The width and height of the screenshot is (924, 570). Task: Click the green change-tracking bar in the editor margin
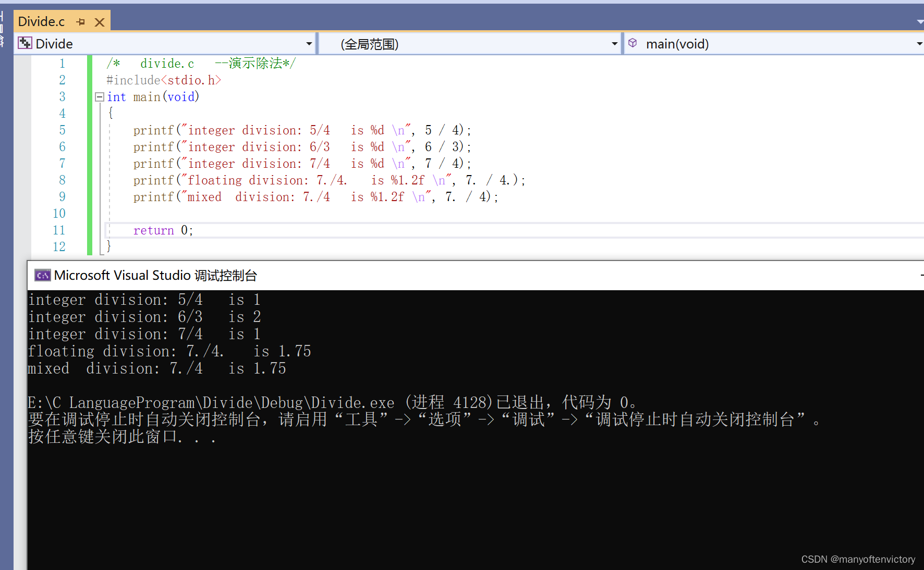coord(89,156)
